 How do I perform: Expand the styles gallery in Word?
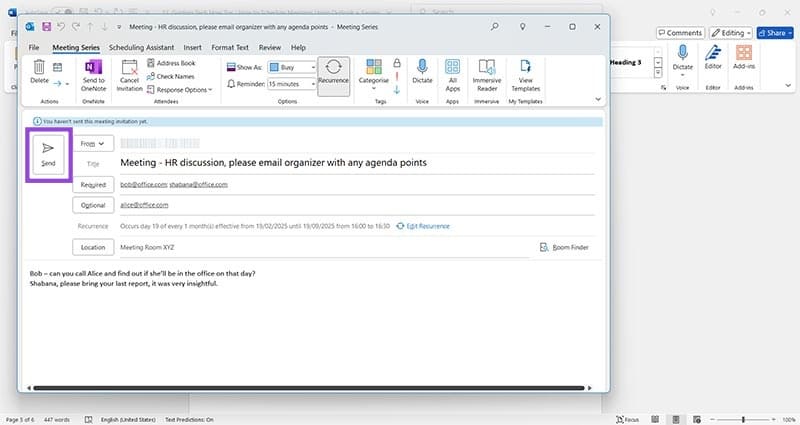coord(658,73)
